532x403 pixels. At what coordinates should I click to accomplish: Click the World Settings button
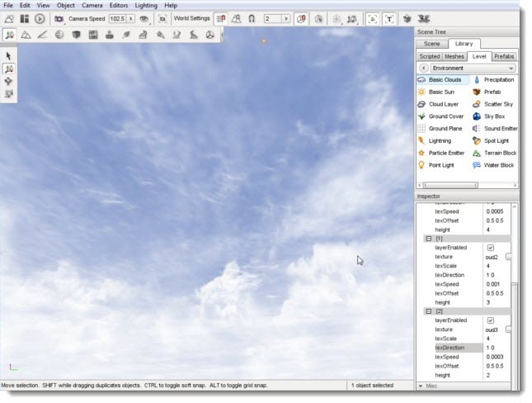click(x=191, y=18)
